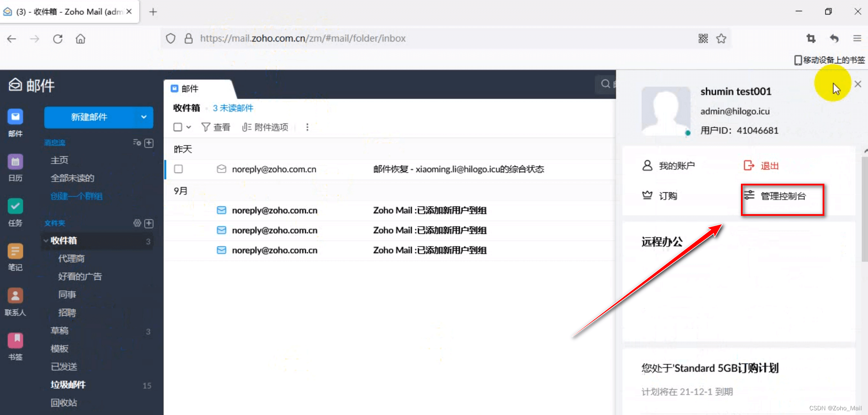Open folder settings gear icon
This screenshot has width=868, height=415.
coord(137,223)
